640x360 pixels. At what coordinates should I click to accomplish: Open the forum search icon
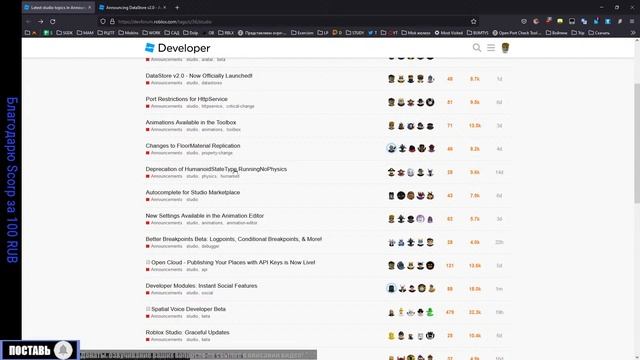[476, 48]
